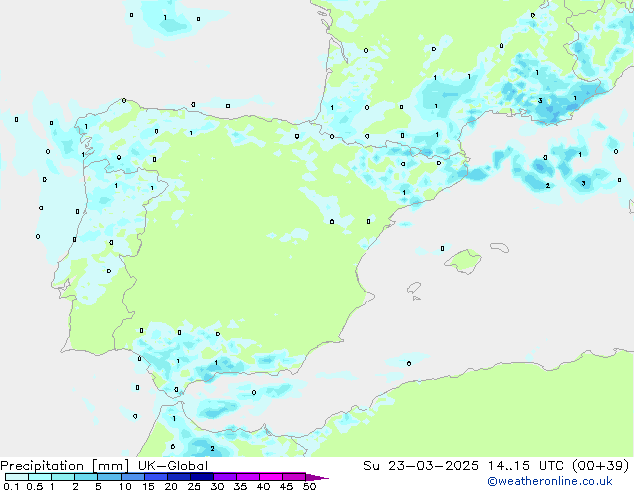Click the legend's magenta arrow tip

point(322,477)
